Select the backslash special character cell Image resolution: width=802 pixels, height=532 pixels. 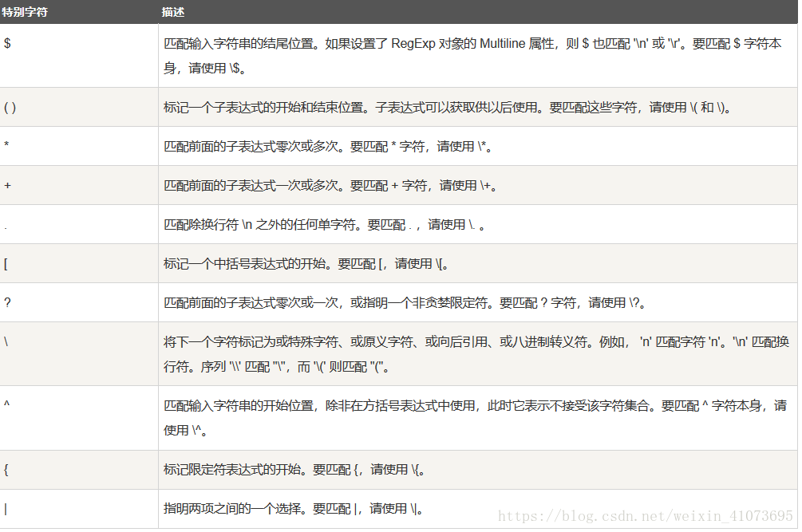[x=79, y=353]
